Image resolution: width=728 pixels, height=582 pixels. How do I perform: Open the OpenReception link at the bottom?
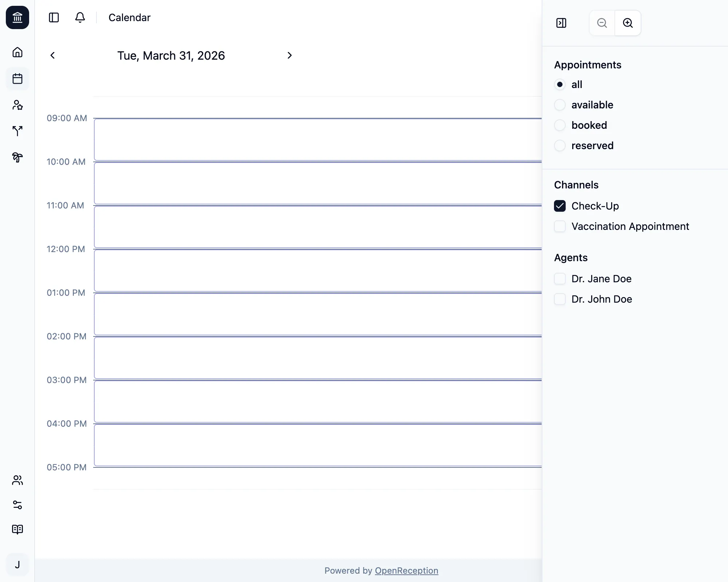[407, 571]
